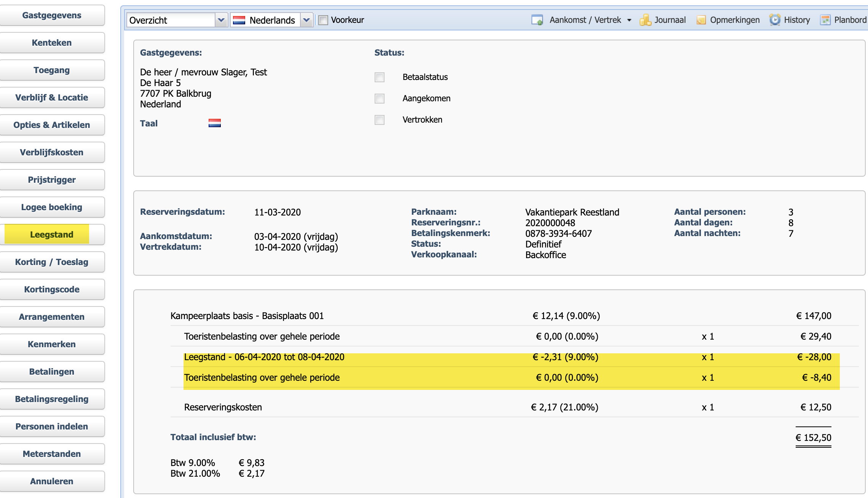Click the Opmerkingen note icon
Image resolution: width=868 pixels, height=498 pixels.
(x=701, y=20)
